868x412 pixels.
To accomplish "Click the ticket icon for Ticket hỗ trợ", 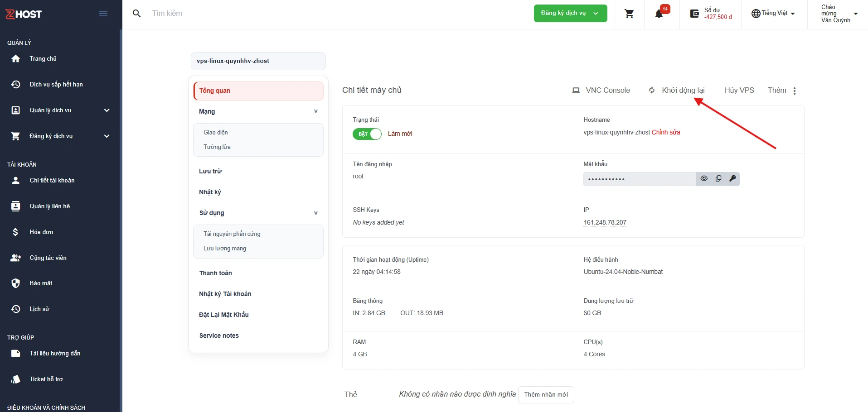I will coord(16,379).
